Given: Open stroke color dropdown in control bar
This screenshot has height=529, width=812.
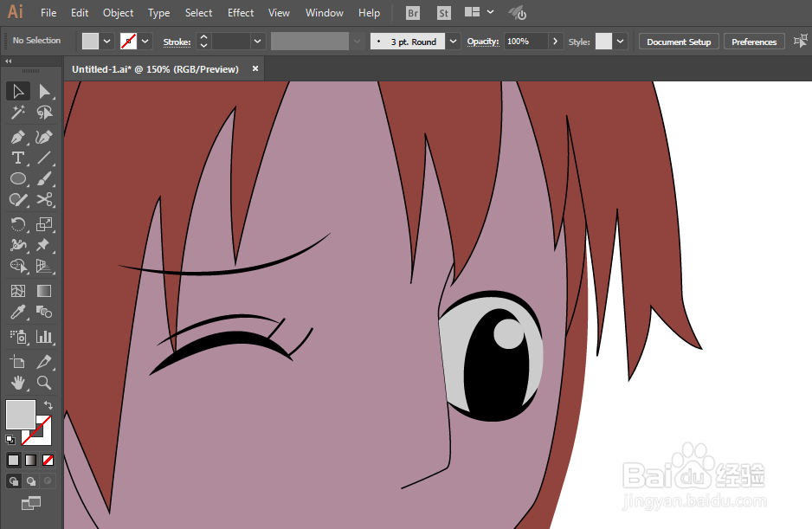Looking at the screenshot, I should coord(145,42).
